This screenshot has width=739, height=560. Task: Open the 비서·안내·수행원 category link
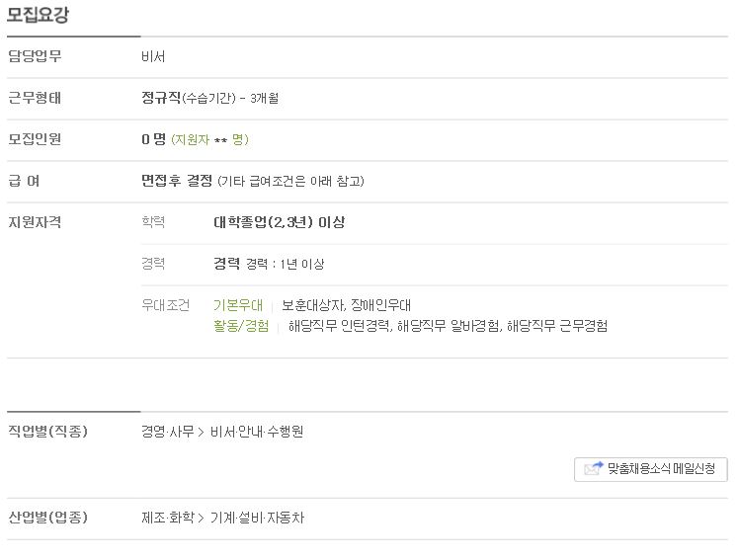(x=257, y=432)
